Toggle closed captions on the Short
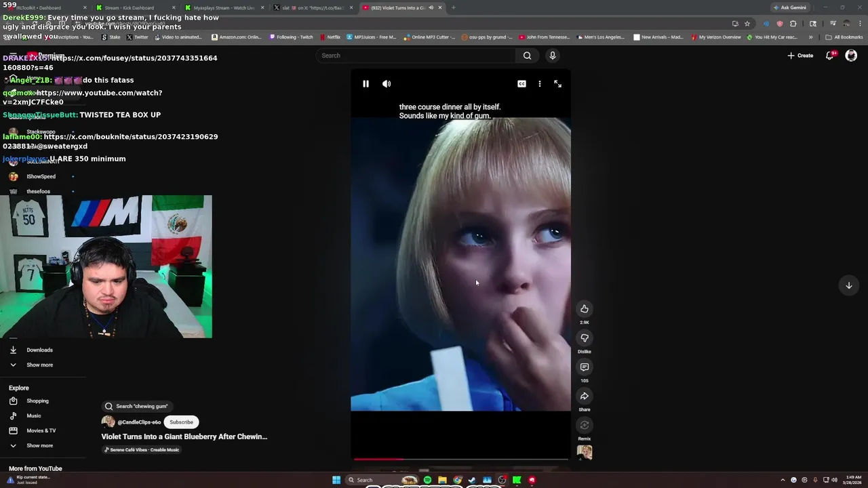This screenshot has height=488, width=868. (521, 84)
